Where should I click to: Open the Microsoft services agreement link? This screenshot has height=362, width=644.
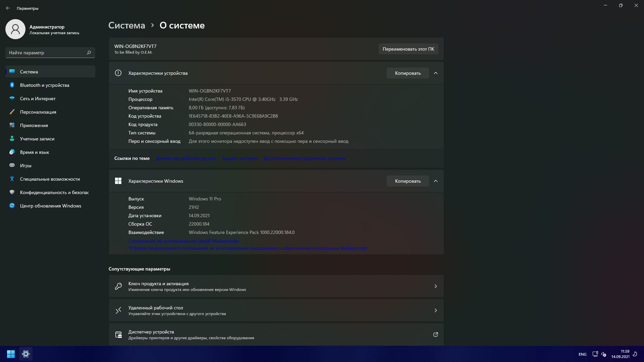[x=184, y=241]
